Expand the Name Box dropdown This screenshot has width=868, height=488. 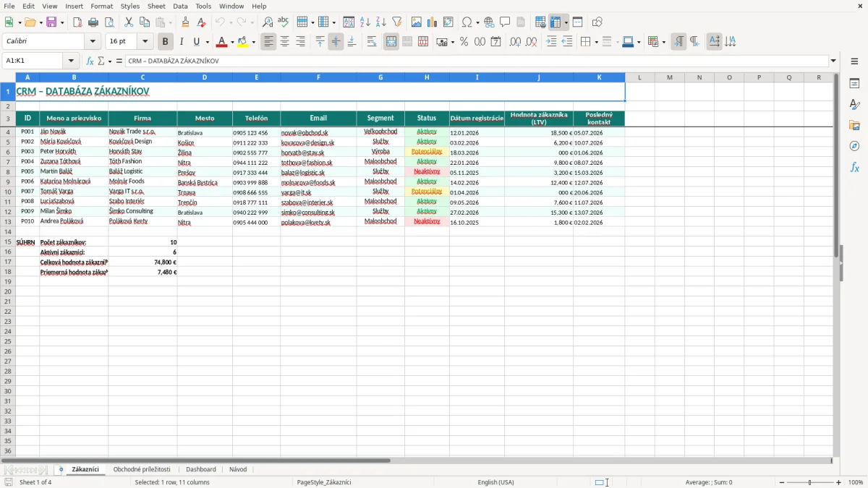(x=71, y=61)
